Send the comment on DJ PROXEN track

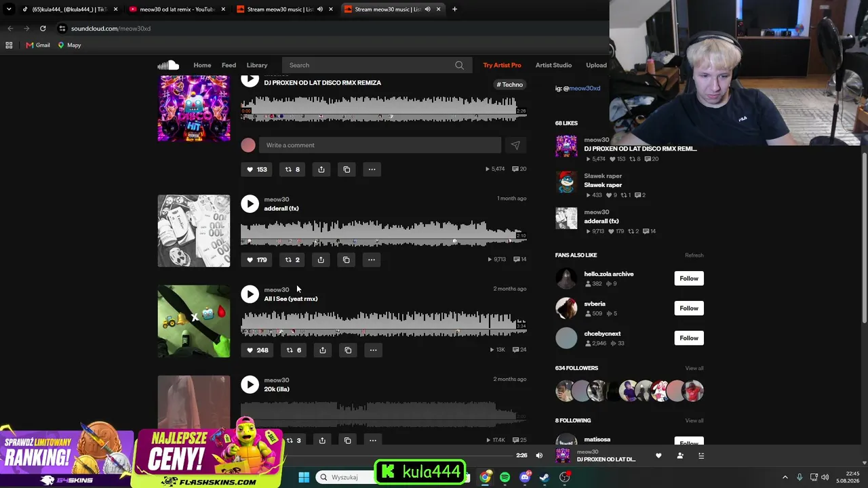(515, 145)
